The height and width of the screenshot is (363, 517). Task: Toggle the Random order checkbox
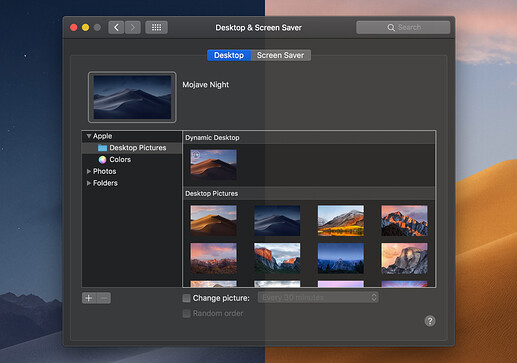pyautogui.click(x=187, y=313)
